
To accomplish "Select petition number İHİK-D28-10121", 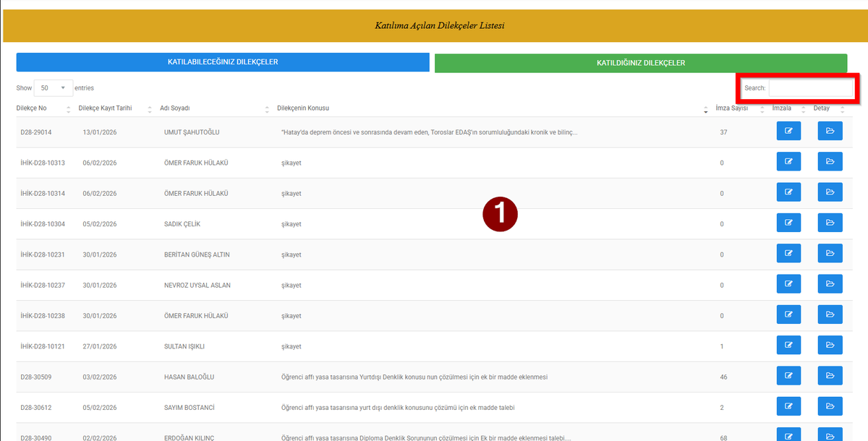I will pos(43,346).
